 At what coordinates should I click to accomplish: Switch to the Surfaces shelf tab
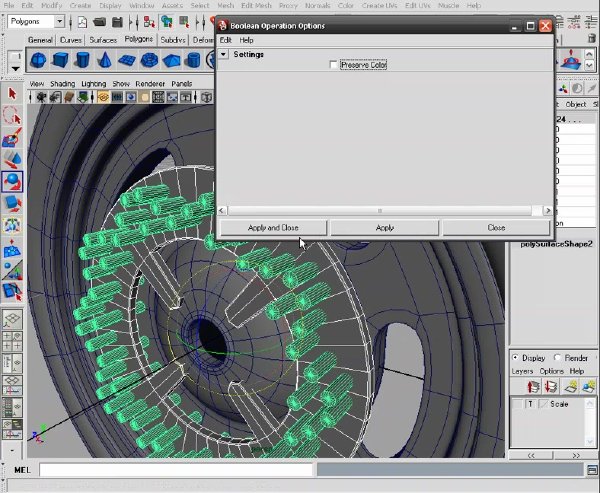(103, 40)
